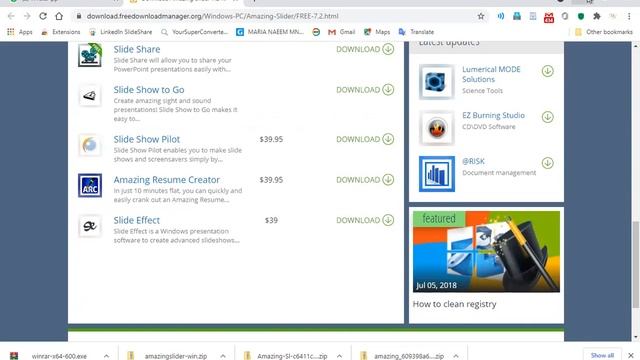Open the Slide Show Pilot link

click(147, 139)
